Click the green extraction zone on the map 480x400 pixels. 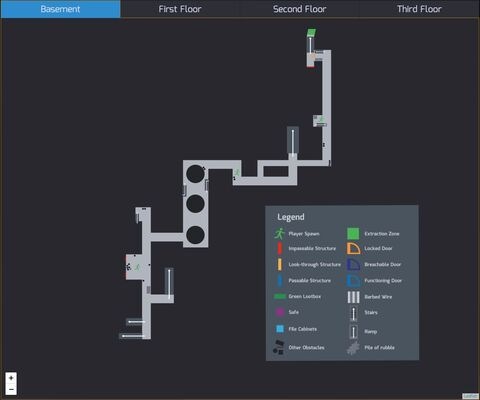(x=311, y=33)
